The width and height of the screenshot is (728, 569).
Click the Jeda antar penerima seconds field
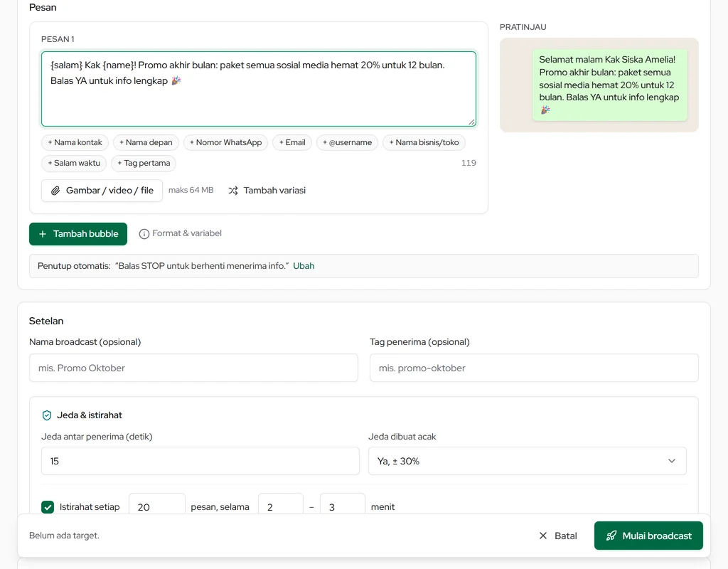pyautogui.click(x=200, y=461)
